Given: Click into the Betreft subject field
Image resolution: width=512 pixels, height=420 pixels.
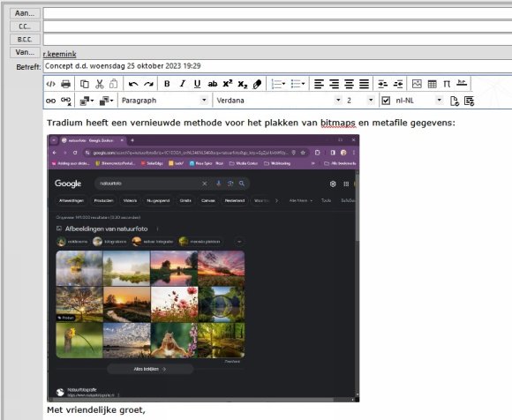Looking at the screenshot, I should point(277,66).
